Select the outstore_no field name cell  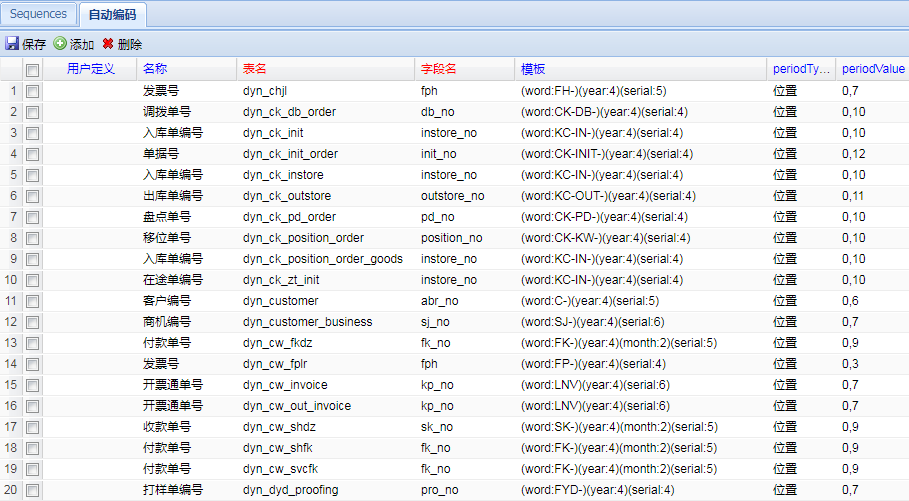(452, 196)
